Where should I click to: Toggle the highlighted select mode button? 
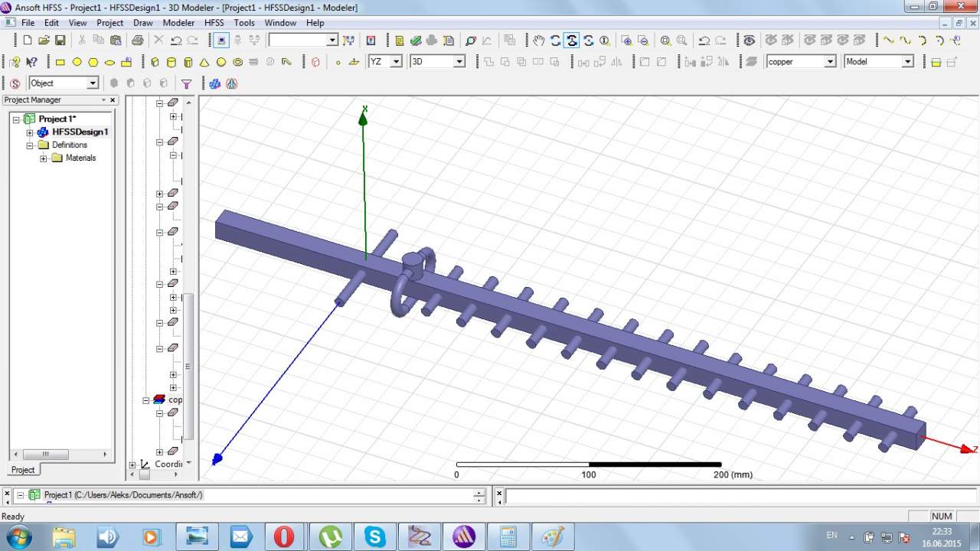[221, 41]
